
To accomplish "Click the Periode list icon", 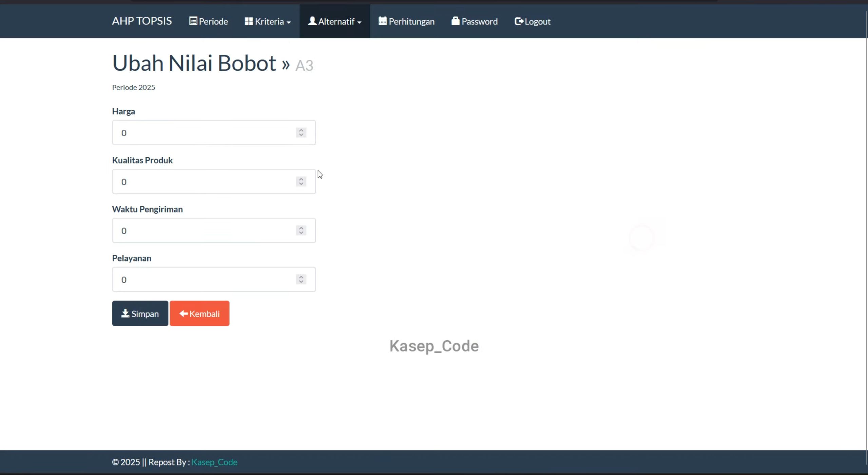I will (x=193, y=21).
